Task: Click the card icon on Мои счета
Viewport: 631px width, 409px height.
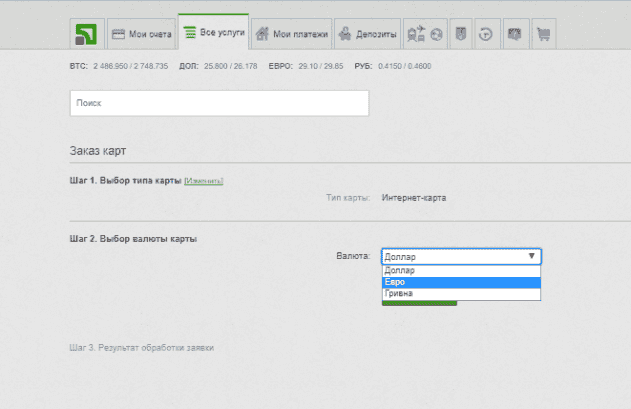Action: coord(117,34)
